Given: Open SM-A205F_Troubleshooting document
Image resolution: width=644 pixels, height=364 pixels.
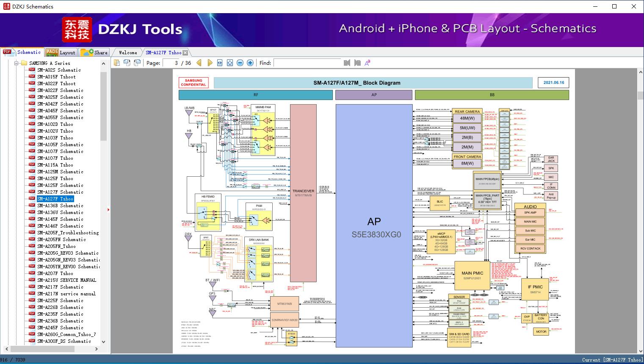Looking at the screenshot, I should 68,233.
